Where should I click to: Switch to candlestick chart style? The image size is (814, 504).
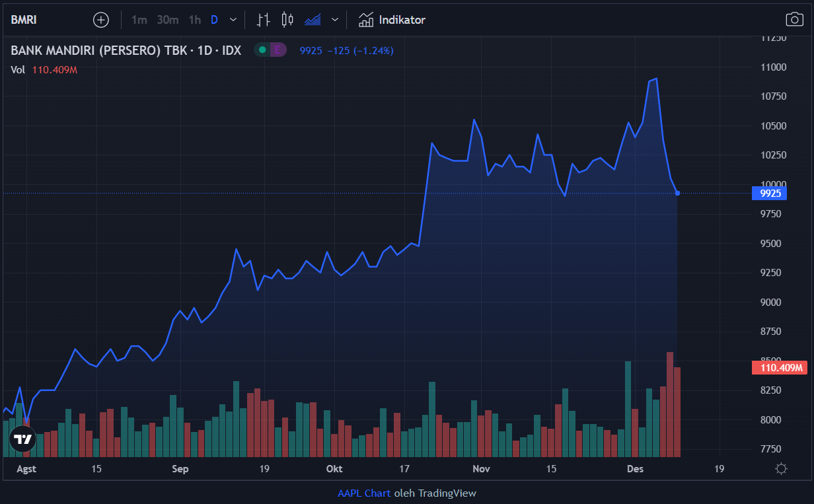point(287,20)
